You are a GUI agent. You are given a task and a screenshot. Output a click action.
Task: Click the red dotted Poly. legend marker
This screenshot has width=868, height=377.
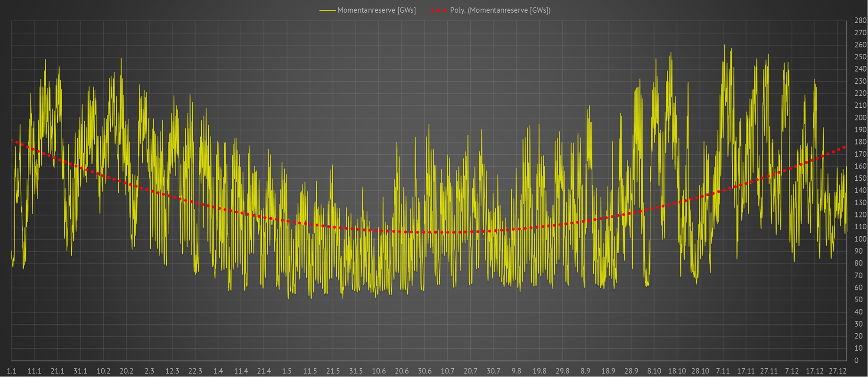click(438, 10)
